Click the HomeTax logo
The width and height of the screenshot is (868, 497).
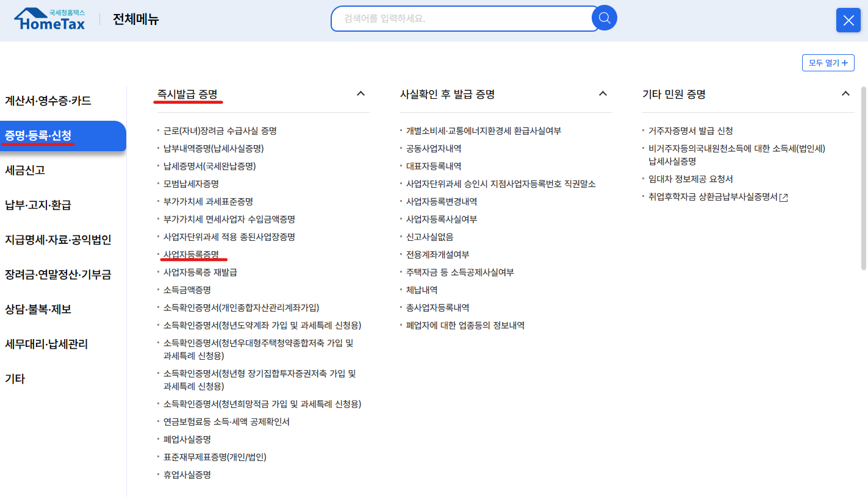[49, 20]
